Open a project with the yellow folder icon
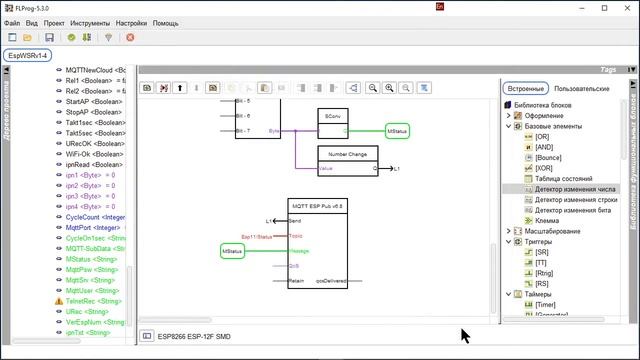The height and width of the screenshot is (360, 640). (x=27, y=38)
